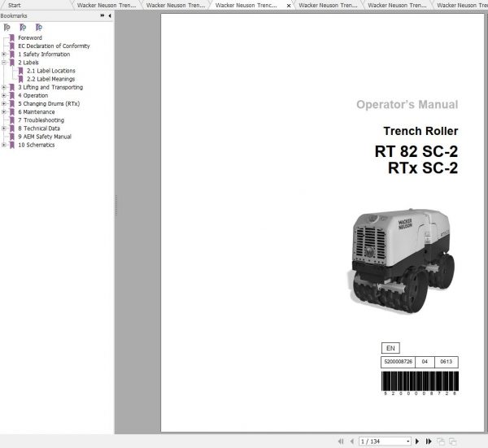
Task: Open the 2.2 Label Meanings bookmark
Action: pyautogui.click(x=50, y=79)
